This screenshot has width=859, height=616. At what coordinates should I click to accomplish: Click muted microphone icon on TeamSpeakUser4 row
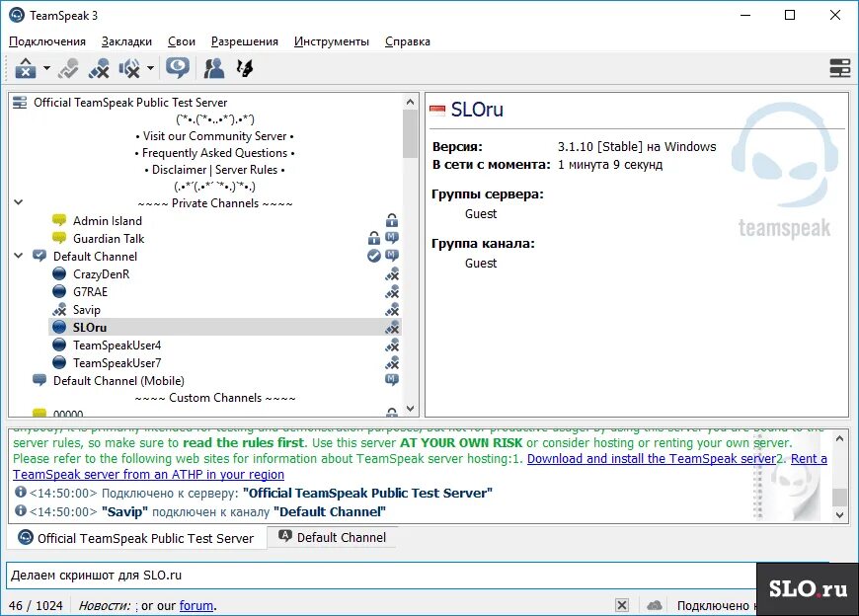pyautogui.click(x=392, y=346)
